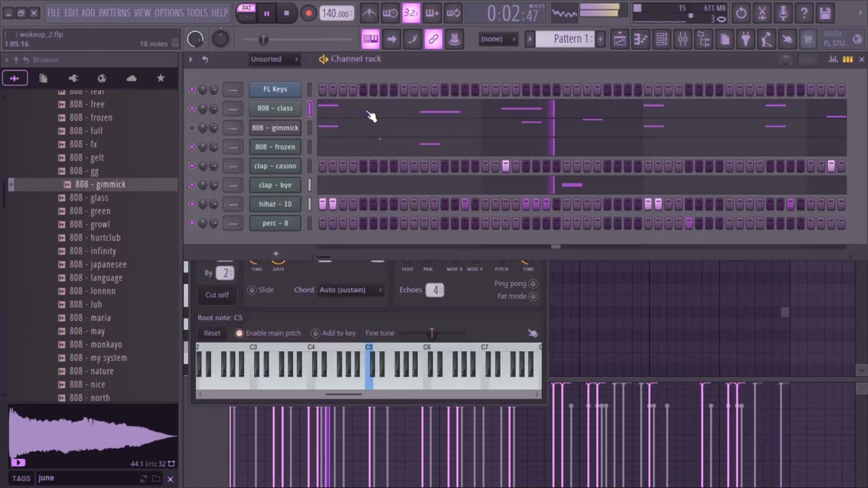This screenshot has width=868, height=488.
Task: Click the scissors audio editor icon
Action: click(762, 13)
